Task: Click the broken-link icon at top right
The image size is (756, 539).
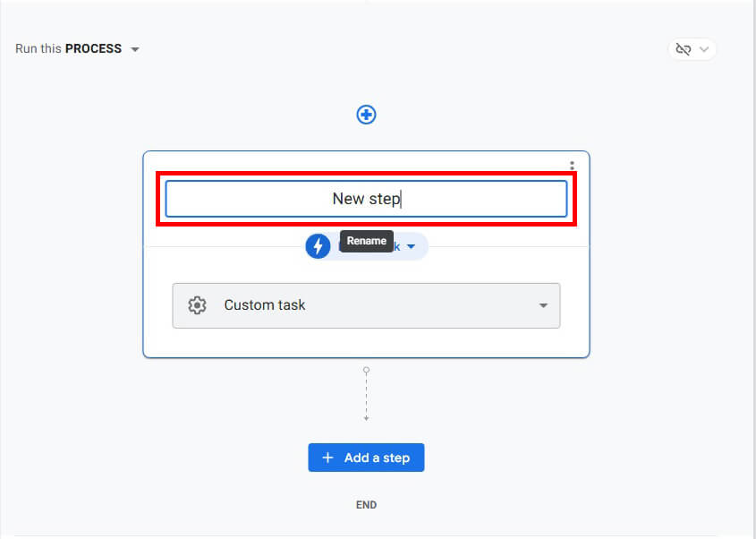Action: [x=684, y=49]
